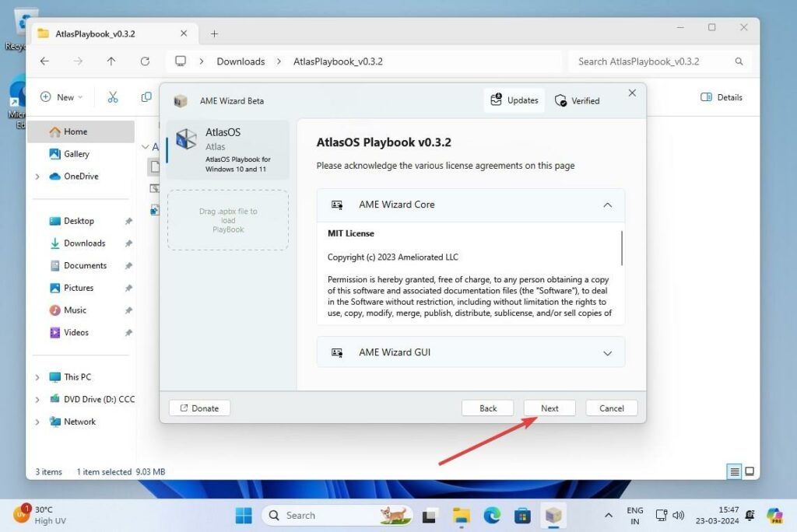Select the AtlasOS playbook entry
This screenshot has height=532, width=797.
click(227, 150)
